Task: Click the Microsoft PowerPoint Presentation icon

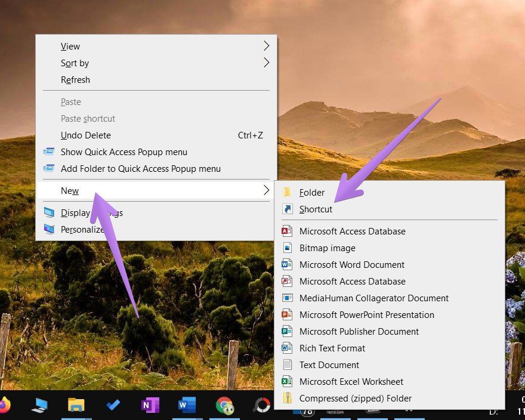Action: pos(287,315)
